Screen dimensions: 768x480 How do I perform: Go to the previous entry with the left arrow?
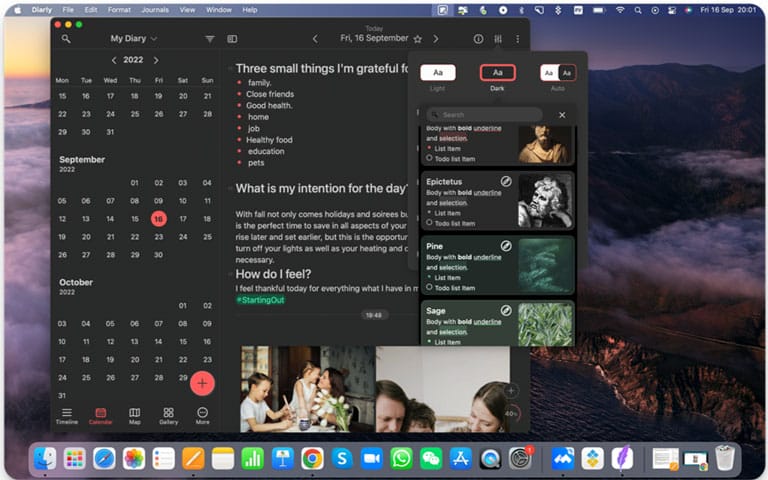(x=315, y=39)
